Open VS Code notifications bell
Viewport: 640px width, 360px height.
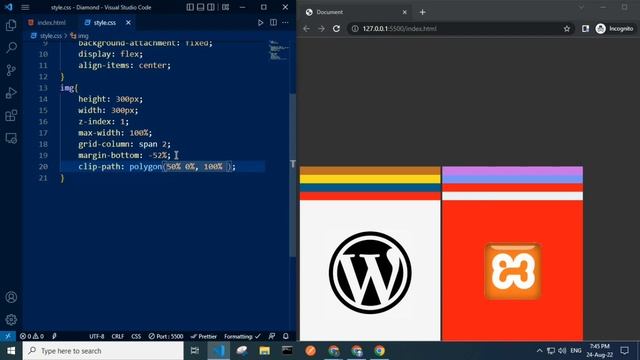286,336
